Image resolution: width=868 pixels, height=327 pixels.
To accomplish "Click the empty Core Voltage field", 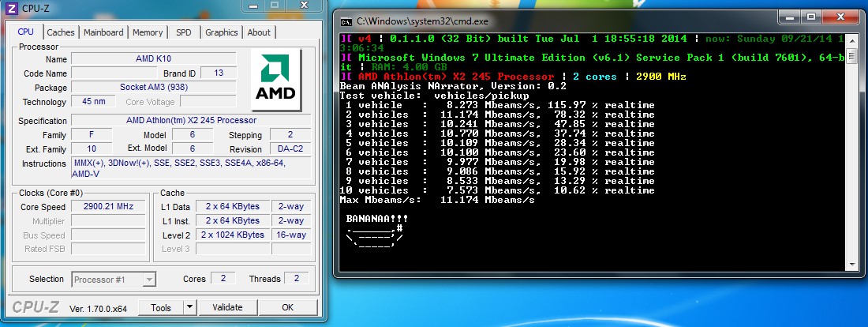I will (x=208, y=101).
